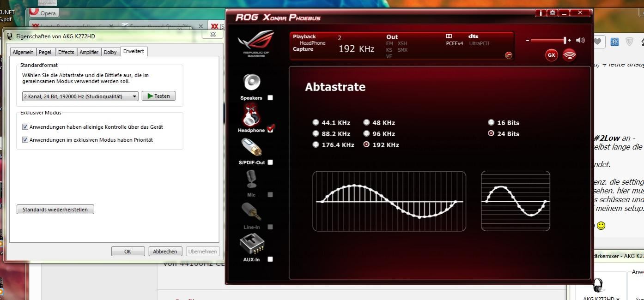Open the Xonar info (i) button
Viewport: 644px width, 300px height.
click(x=541, y=13)
